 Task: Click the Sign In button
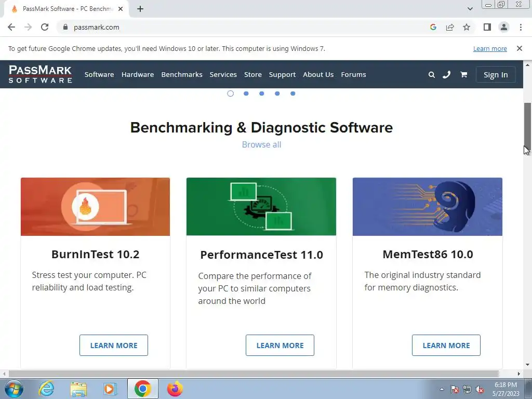click(x=495, y=75)
